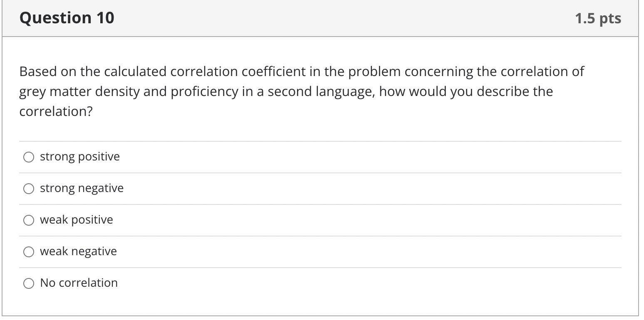Image resolution: width=644 pixels, height=320 pixels.
Task: Click the circle next to strong positive
Action: [28, 157]
